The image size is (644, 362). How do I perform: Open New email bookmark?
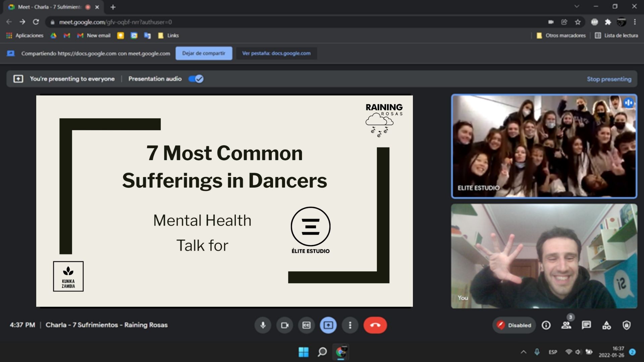coord(94,36)
